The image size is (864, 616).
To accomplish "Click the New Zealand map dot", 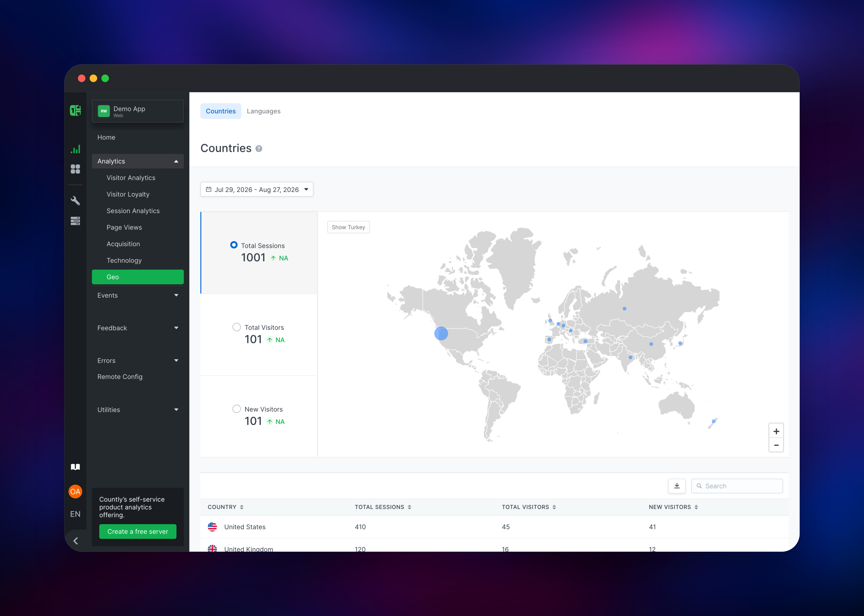I will tap(714, 421).
